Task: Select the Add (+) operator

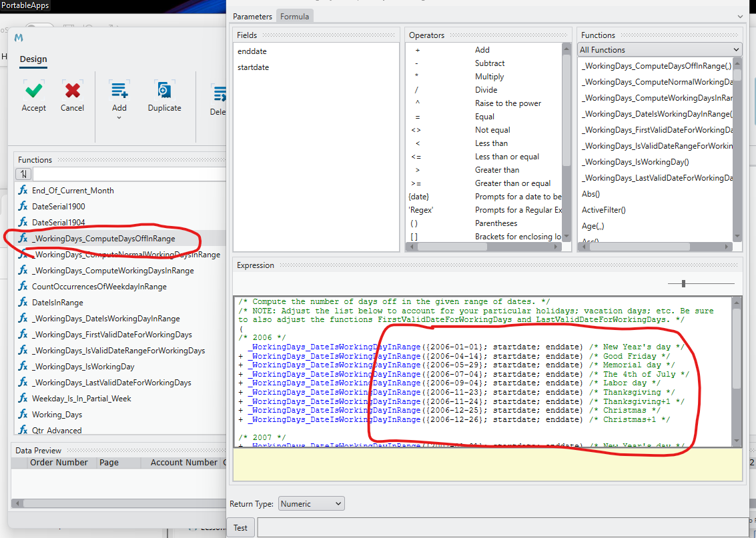Action: point(484,49)
